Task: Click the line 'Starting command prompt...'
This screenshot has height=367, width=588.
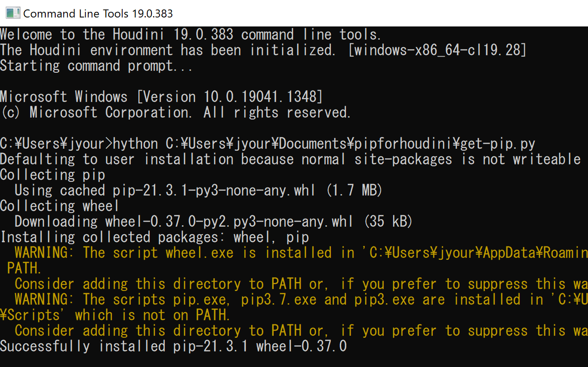Action: click(x=96, y=66)
